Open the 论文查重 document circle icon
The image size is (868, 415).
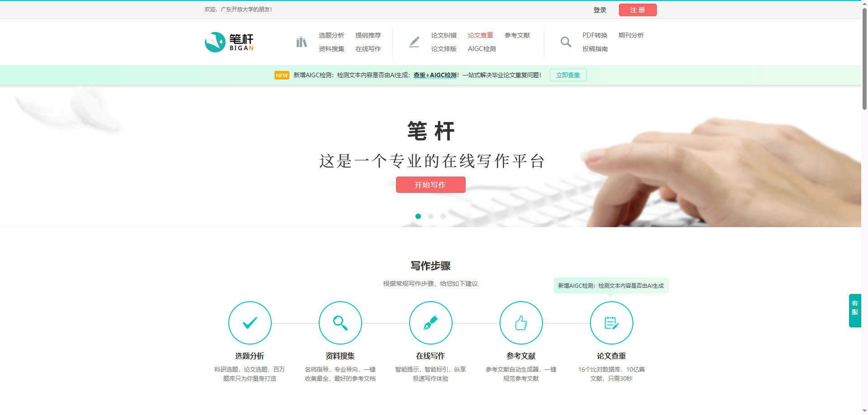click(612, 323)
